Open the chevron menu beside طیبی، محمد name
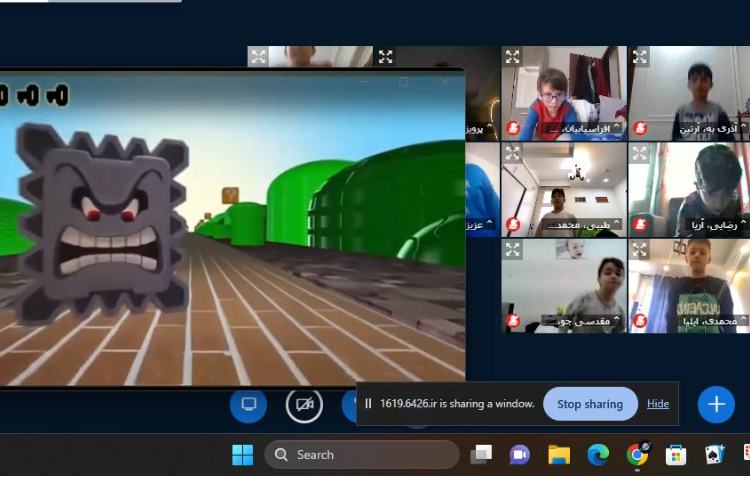 click(x=617, y=223)
